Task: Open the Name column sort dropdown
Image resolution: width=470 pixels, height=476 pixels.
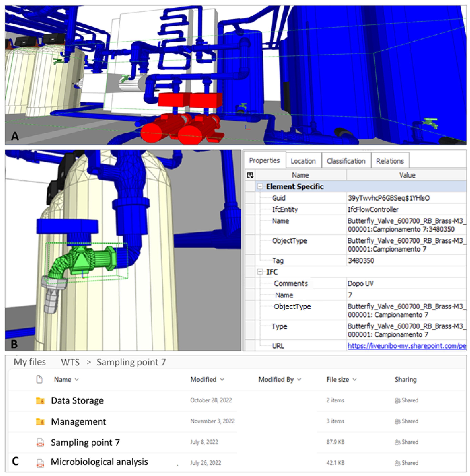Action: [x=77, y=380]
